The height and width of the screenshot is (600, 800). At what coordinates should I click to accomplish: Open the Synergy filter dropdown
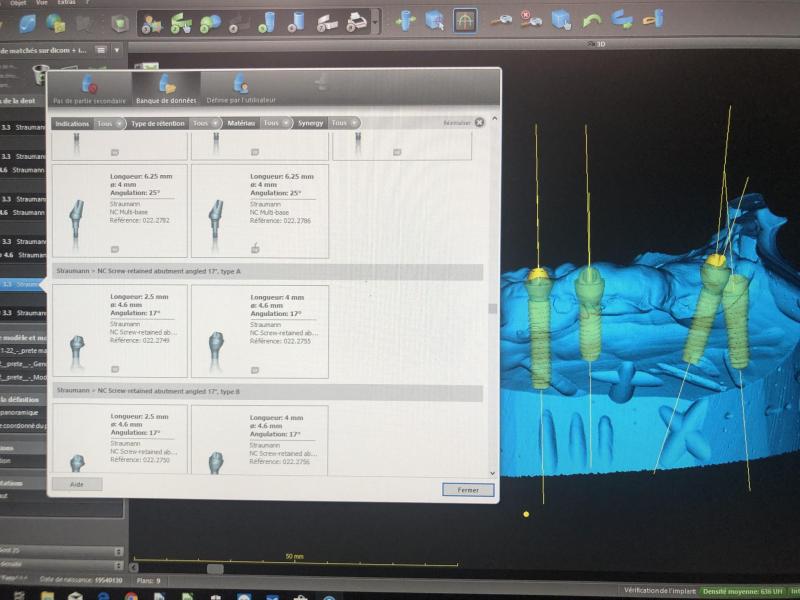(x=344, y=123)
